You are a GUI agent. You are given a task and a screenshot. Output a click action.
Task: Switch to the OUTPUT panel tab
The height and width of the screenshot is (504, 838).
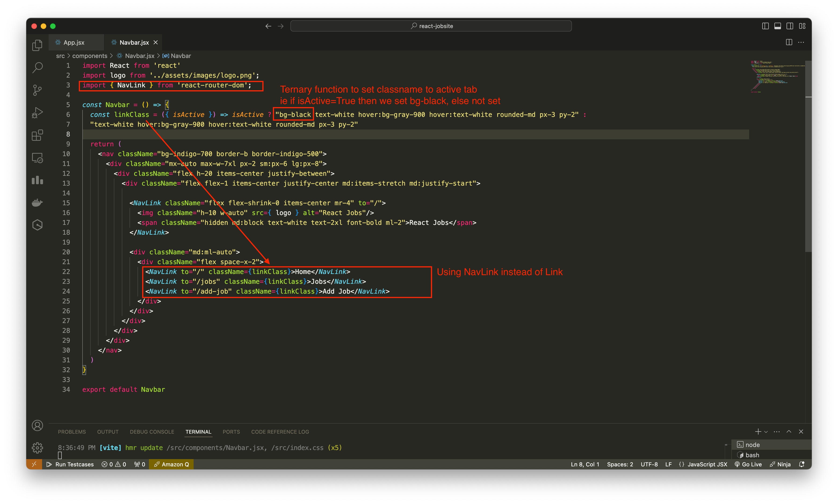tap(108, 432)
